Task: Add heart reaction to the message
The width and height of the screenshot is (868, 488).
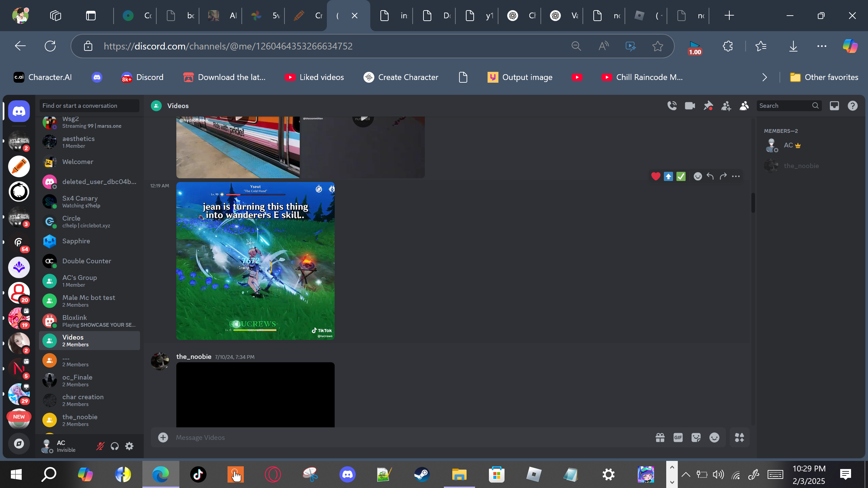Action: coord(656,176)
